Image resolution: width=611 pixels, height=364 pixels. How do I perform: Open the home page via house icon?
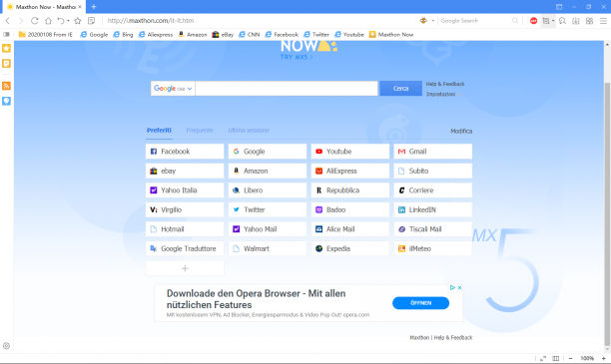48,21
